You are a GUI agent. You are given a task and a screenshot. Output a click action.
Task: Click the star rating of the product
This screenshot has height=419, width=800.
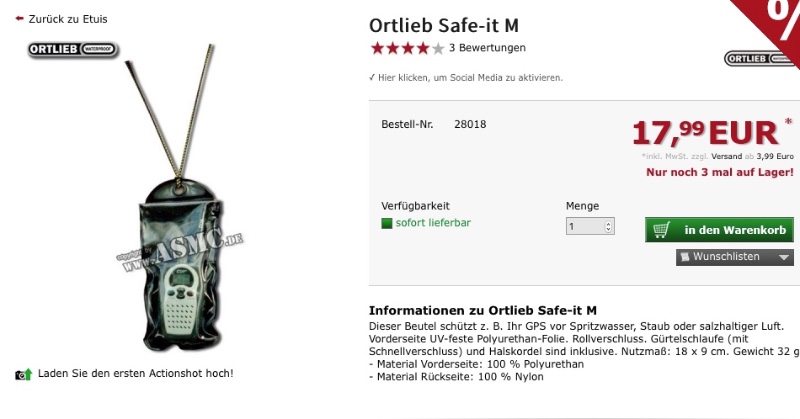(407, 48)
